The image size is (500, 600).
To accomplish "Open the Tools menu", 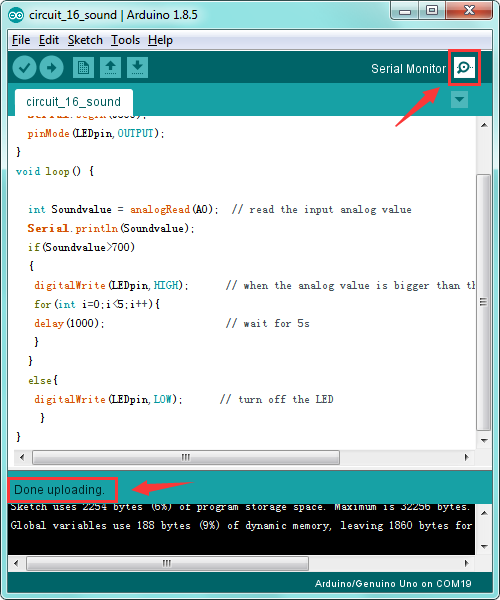I will click(x=125, y=40).
